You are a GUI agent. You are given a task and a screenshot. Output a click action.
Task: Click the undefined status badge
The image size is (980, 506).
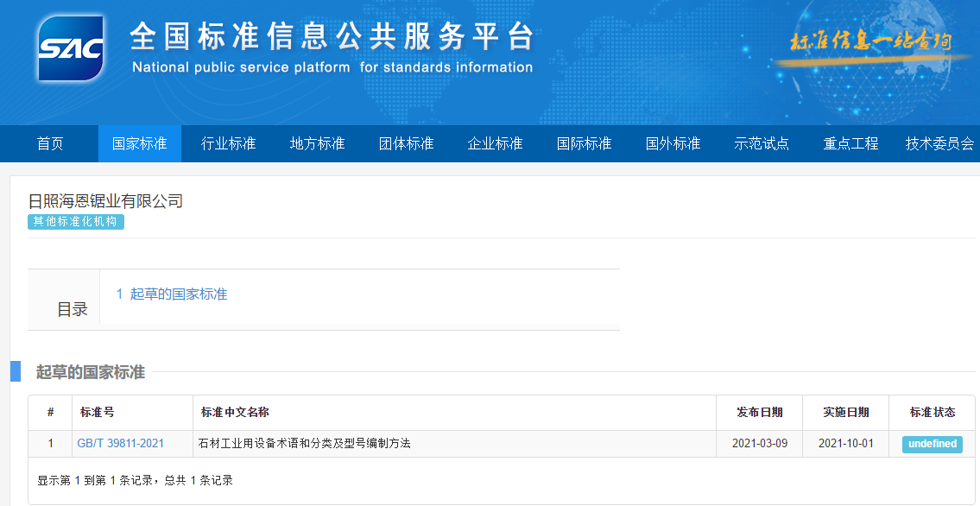(x=932, y=444)
